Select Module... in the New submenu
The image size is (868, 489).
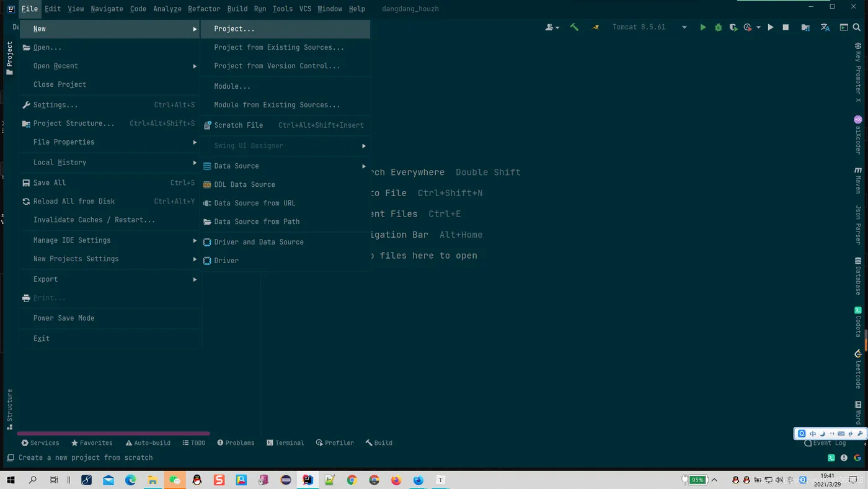pos(285,86)
